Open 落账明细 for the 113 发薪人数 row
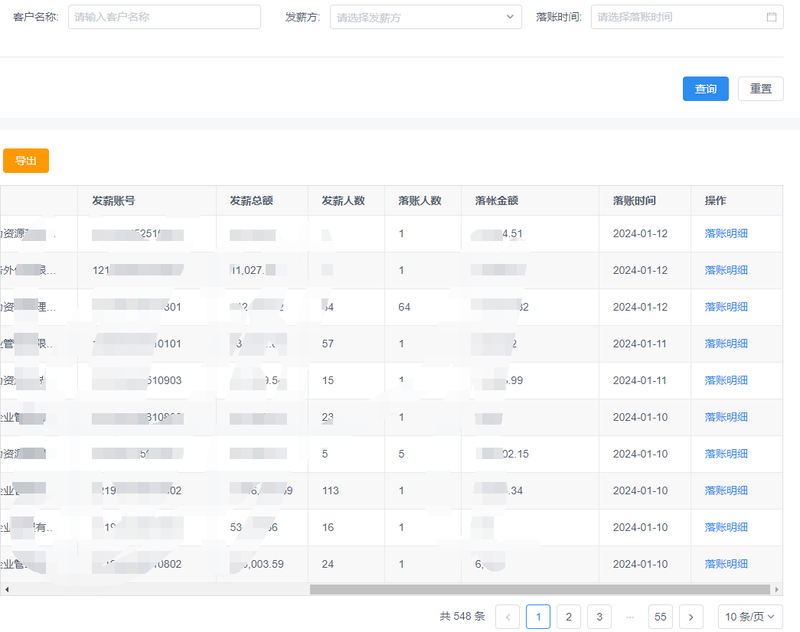Image resolution: width=800 pixels, height=632 pixels. coord(726,491)
